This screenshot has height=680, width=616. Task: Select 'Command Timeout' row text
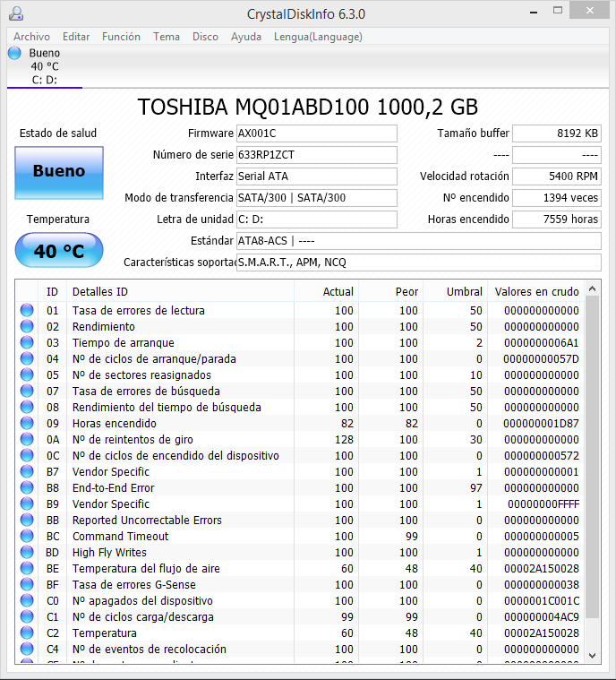[120, 536]
